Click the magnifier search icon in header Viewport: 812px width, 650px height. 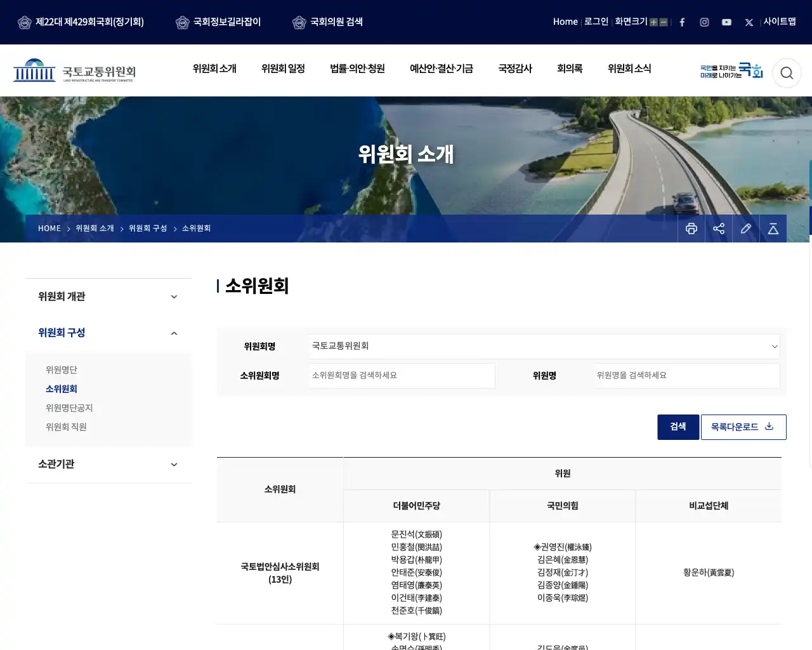click(x=787, y=73)
